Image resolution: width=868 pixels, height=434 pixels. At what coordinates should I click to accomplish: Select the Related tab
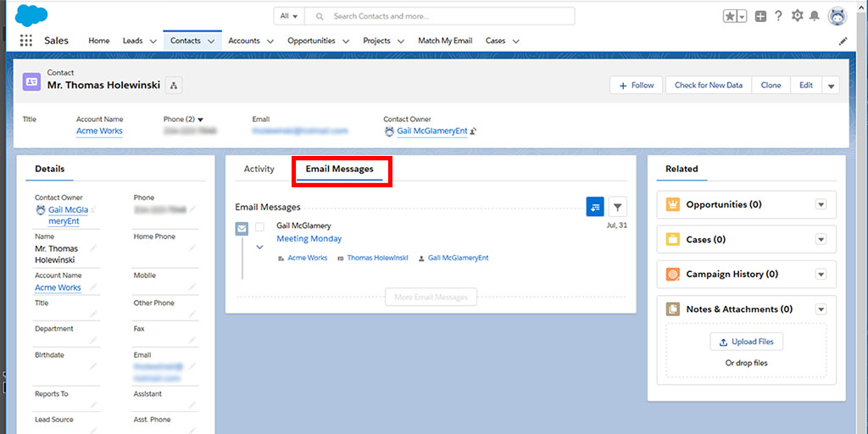[682, 169]
